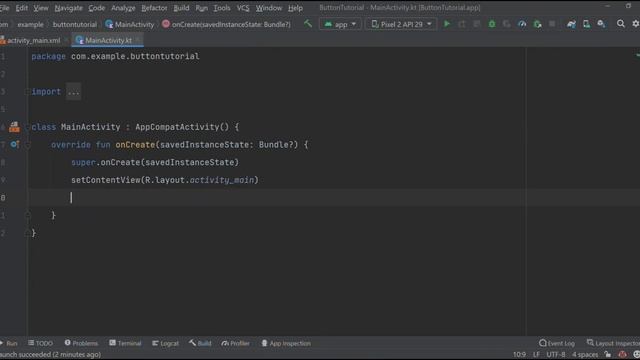The height and width of the screenshot is (360, 640).
Task: Click the Make Project hammer icon
Action: pyautogui.click(x=308, y=24)
